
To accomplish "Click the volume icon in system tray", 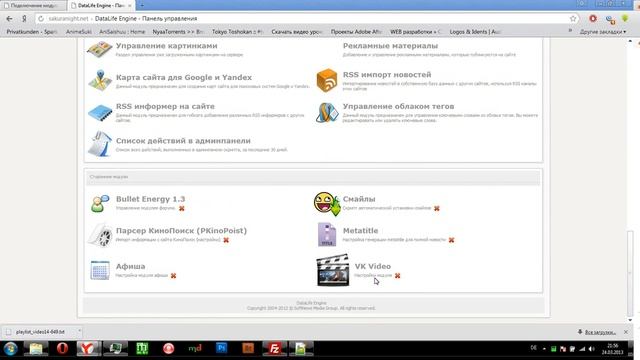I will point(592,349).
